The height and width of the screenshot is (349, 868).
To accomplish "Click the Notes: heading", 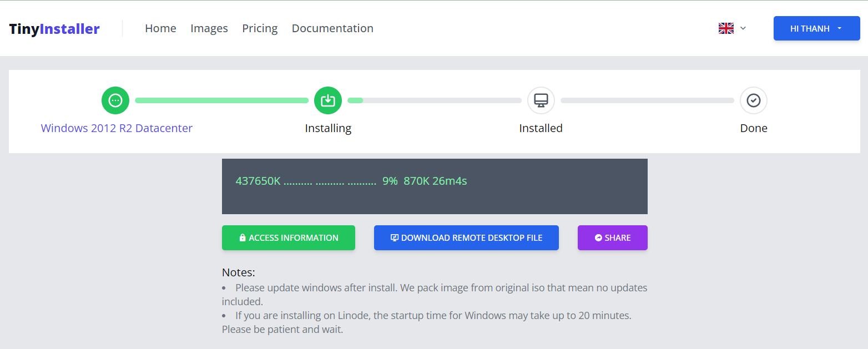I will [x=238, y=272].
